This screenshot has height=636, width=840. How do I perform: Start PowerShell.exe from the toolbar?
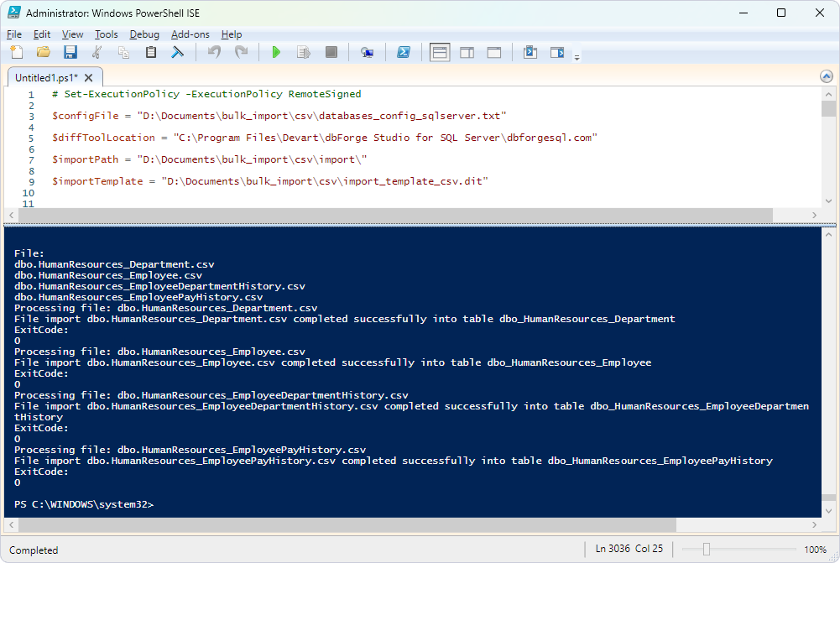tap(404, 53)
